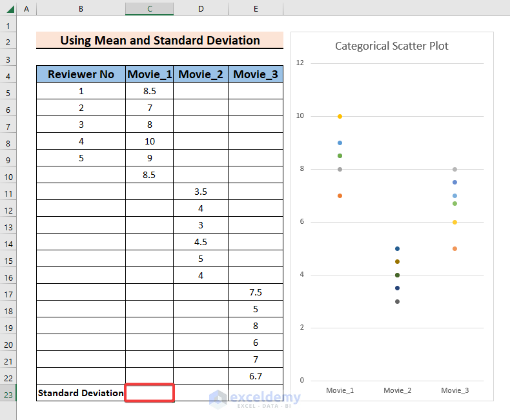Select cell C5 containing 8.5
Screen dimensions: 510x420
point(150,91)
